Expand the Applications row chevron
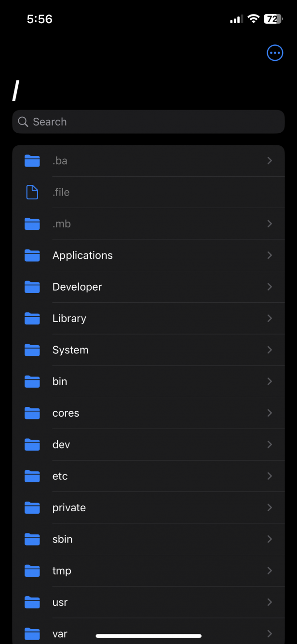Image resolution: width=297 pixels, height=644 pixels. (x=270, y=255)
